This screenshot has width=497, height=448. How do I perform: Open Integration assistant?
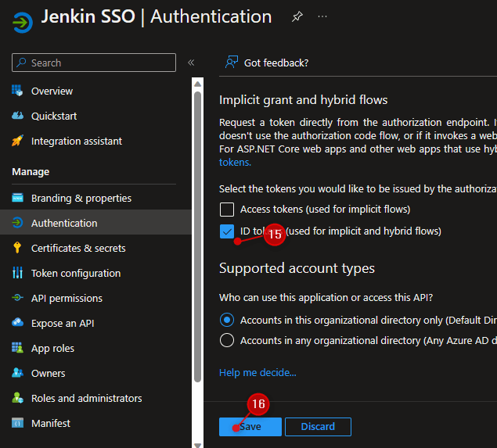(77, 141)
